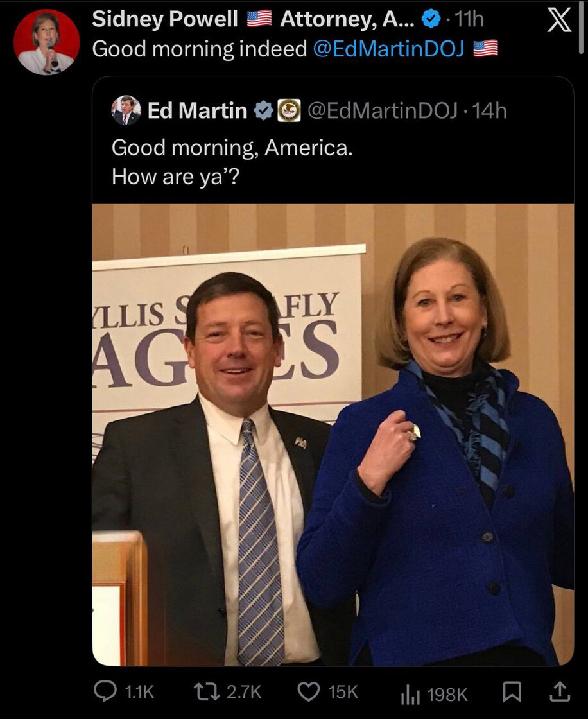Click the Sidney Powell display name
The image size is (588, 719).
[x=165, y=19]
